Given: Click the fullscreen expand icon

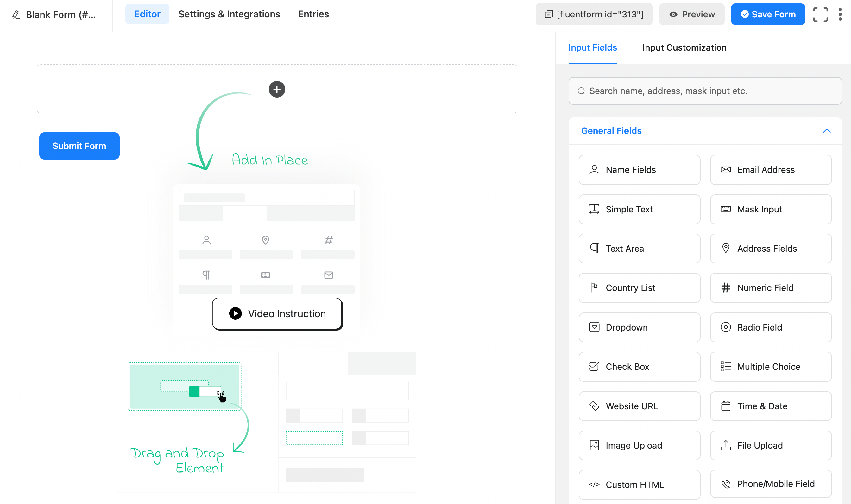Looking at the screenshot, I should pos(820,14).
